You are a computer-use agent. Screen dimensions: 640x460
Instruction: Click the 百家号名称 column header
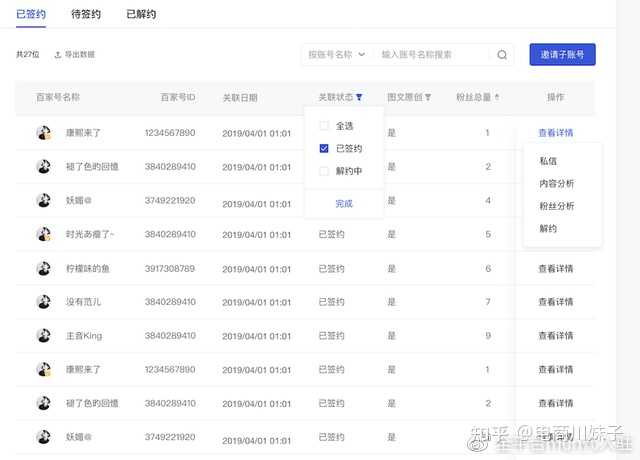[x=58, y=97]
